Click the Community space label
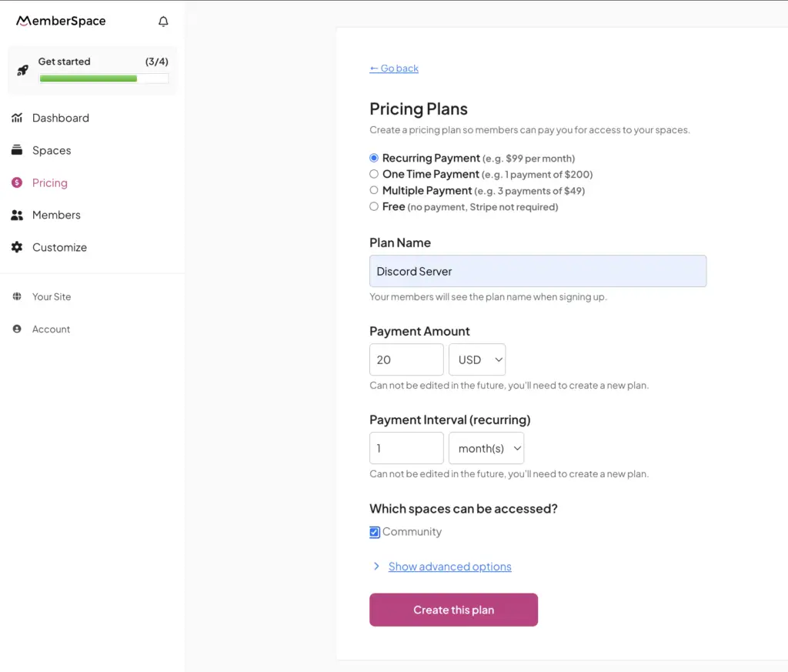The width and height of the screenshot is (788, 672). pos(412,531)
